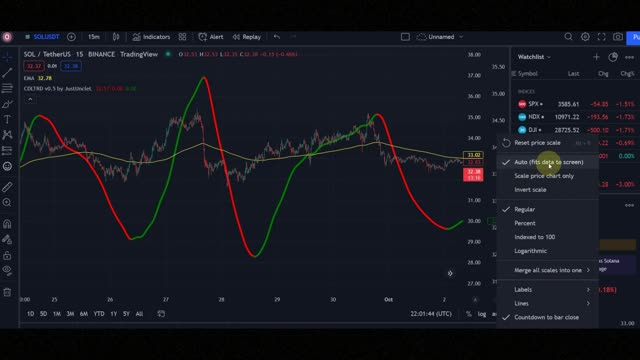Click the blue 32.38 buy price button
This screenshot has height=360, width=640.
tap(71, 66)
